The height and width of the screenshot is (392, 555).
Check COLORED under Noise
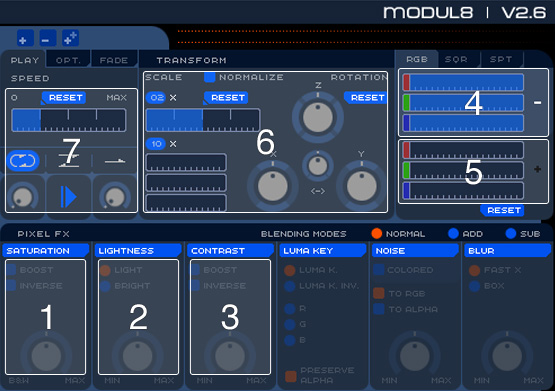click(379, 270)
